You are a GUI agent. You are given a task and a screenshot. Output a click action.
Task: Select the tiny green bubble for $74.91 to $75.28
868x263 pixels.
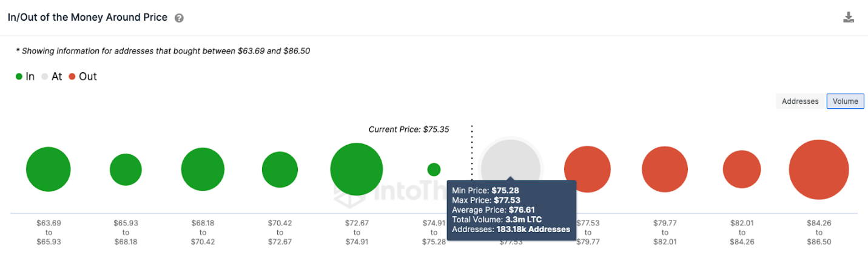pos(434,169)
